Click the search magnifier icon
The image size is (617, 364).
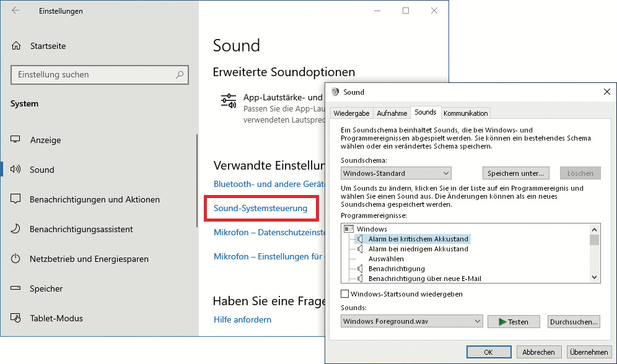(x=180, y=75)
